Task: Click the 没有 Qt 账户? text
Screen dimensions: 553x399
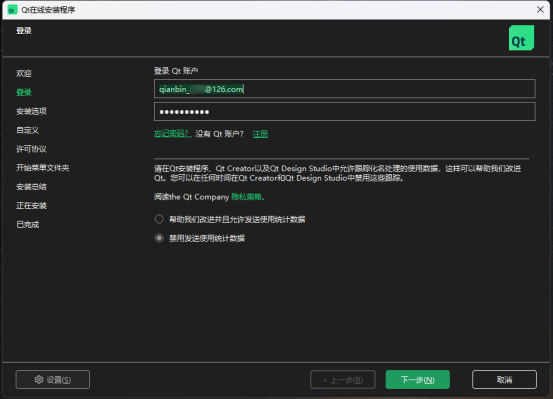Action: click(x=219, y=134)
